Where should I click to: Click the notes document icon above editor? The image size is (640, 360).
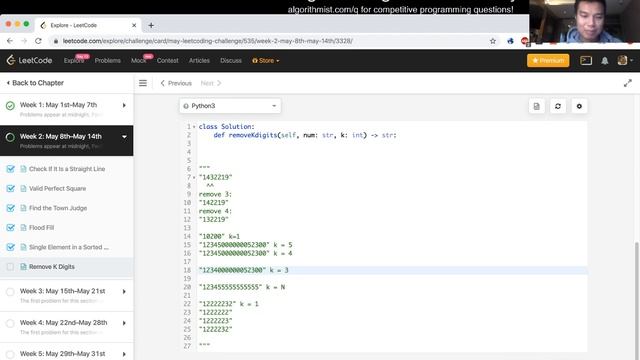[x=536, y=106]
